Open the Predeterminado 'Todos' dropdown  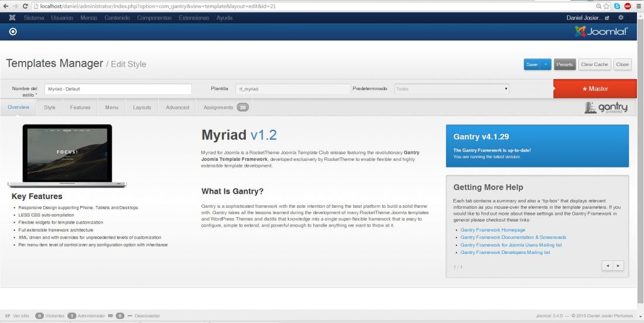451,89
